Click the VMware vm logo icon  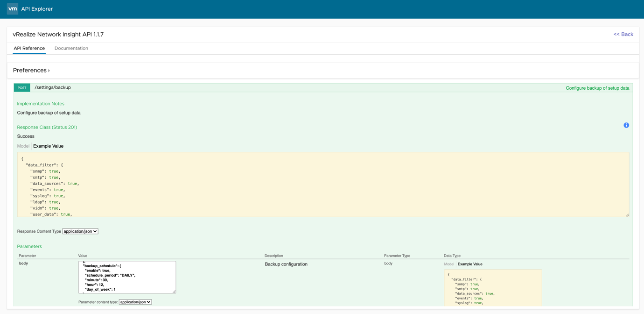coord(13,9)
